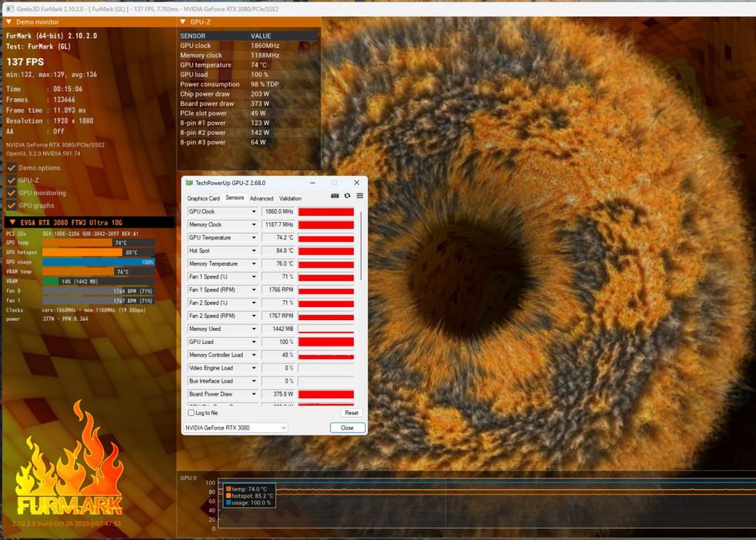Image resolution: width=756 pixels, height=540 pixels.
Task: Click the hotspot: 85.2 °C graph legend entry
Action: pyautogui.click(x=250, y=495)
